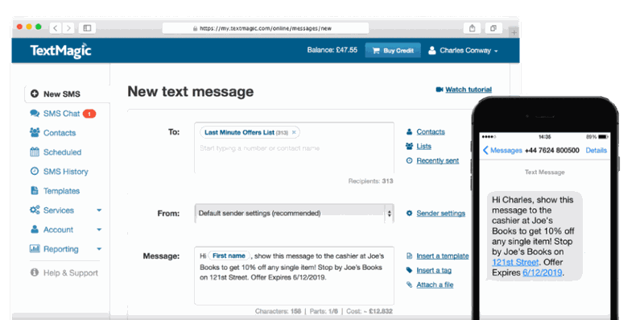644x320 pixels.
Task: Open the Sender settings link
Action: point(440,214)
